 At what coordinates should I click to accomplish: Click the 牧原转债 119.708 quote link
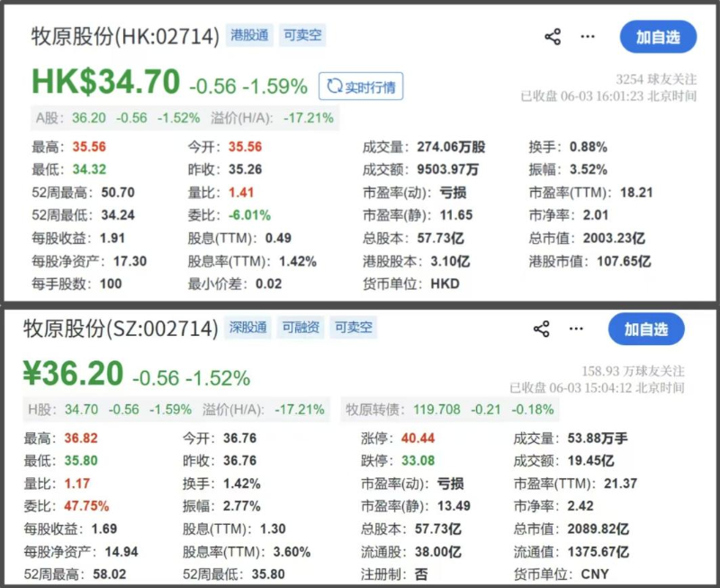pyautogui.click(x=449, y=410)
